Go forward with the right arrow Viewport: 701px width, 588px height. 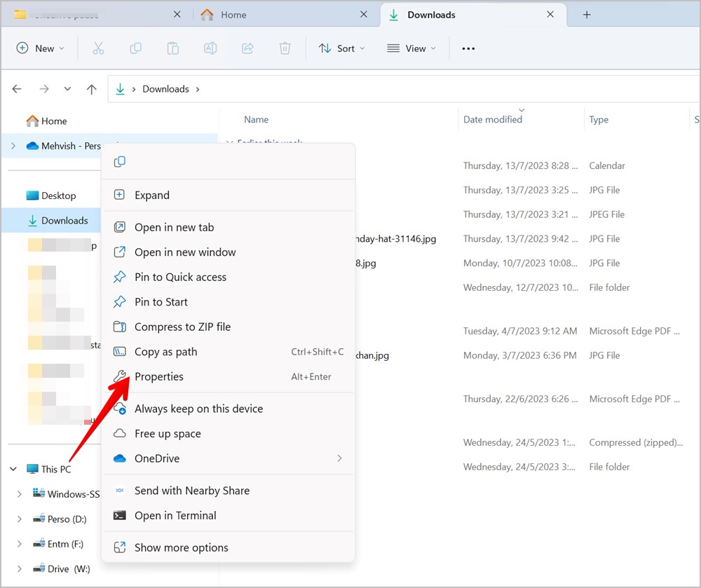click(43, 89)
